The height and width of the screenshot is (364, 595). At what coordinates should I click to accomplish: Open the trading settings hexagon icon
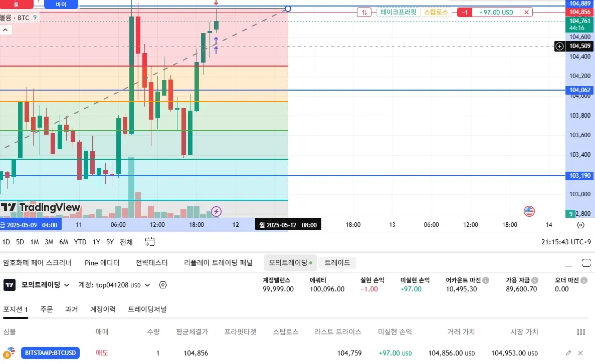[x=163, y=285]
